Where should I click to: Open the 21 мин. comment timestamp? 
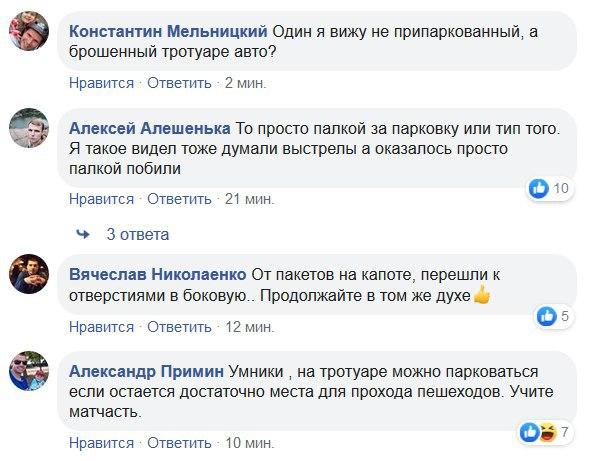[x=249, y=199]
